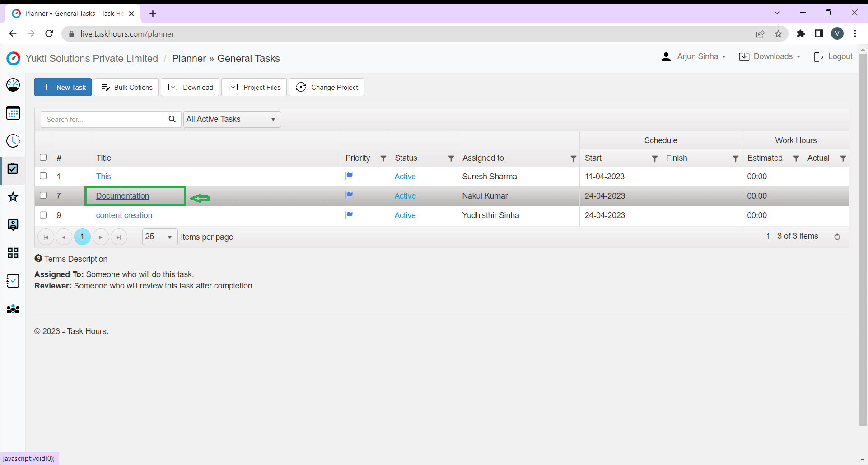Open Bulk Options
Screen dimensions: 868x465
click(x=126, y=87)
